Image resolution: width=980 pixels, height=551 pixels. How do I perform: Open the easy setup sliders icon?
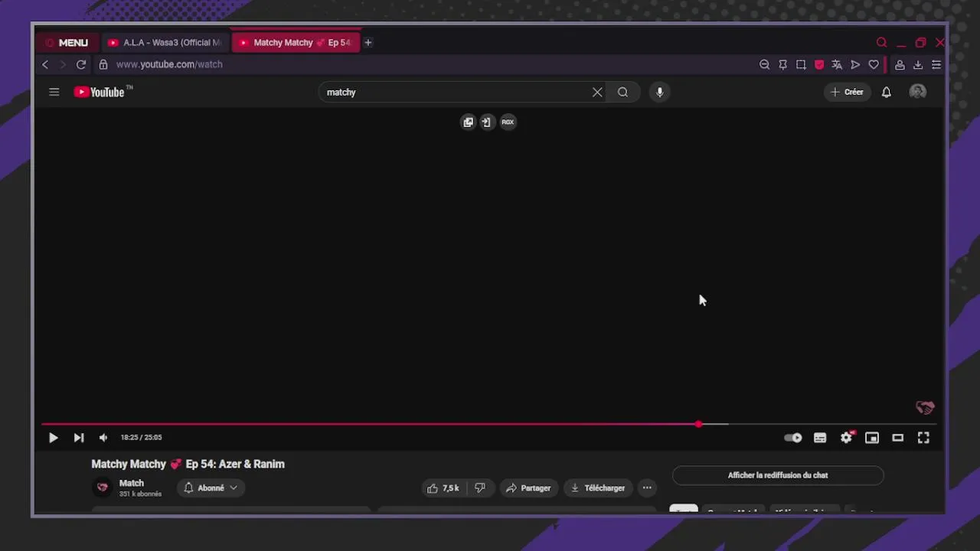point(936,65)
